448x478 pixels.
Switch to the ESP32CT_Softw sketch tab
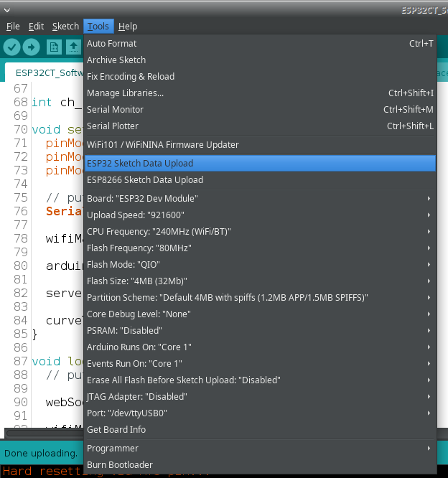[x=46, y=73]
